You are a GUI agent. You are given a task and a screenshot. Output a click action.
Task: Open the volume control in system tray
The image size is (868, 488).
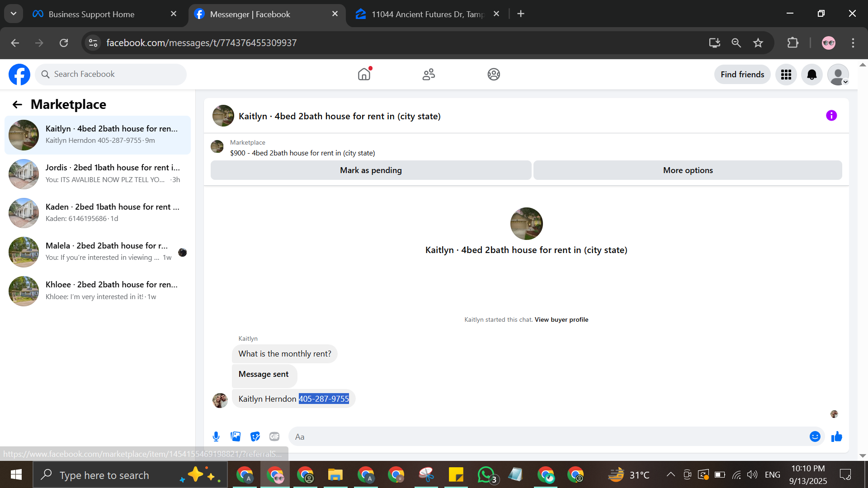pyautogui.click(x=752, y=475)
